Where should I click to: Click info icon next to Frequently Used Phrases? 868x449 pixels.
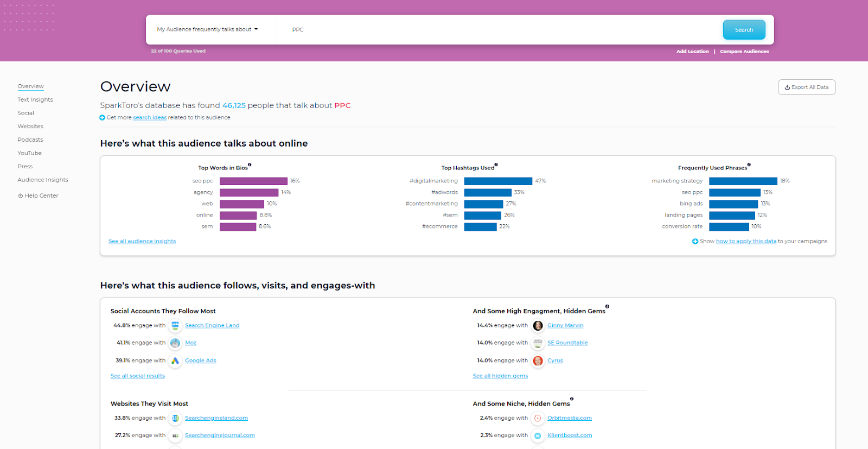coord(749,165)
